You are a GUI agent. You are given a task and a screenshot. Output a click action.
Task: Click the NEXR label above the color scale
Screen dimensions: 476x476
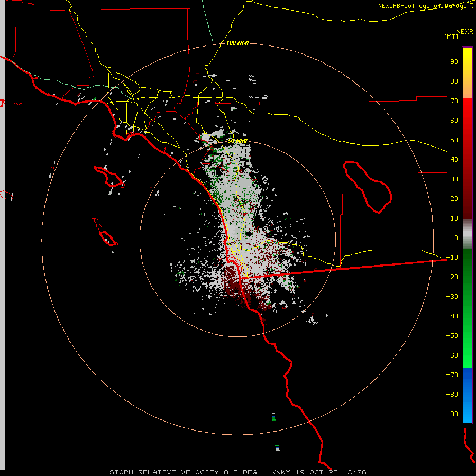pos(465,32)
